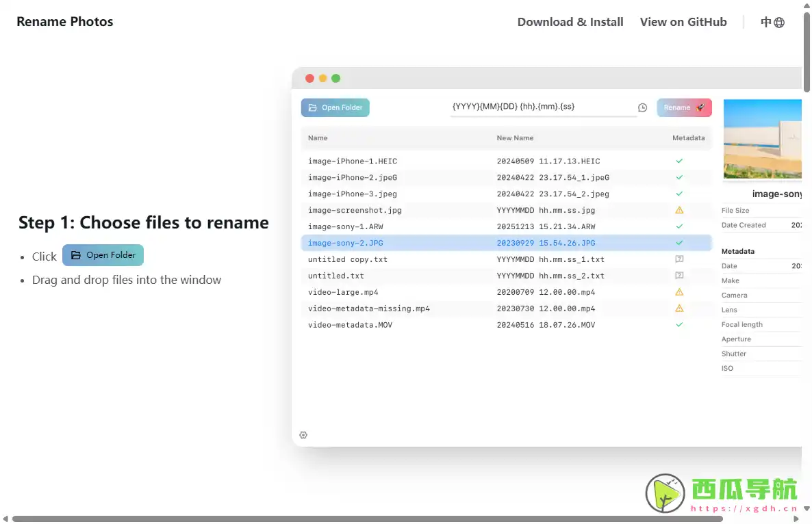Click green check icon for video-metadata.MOV

[x=679, y=325]
